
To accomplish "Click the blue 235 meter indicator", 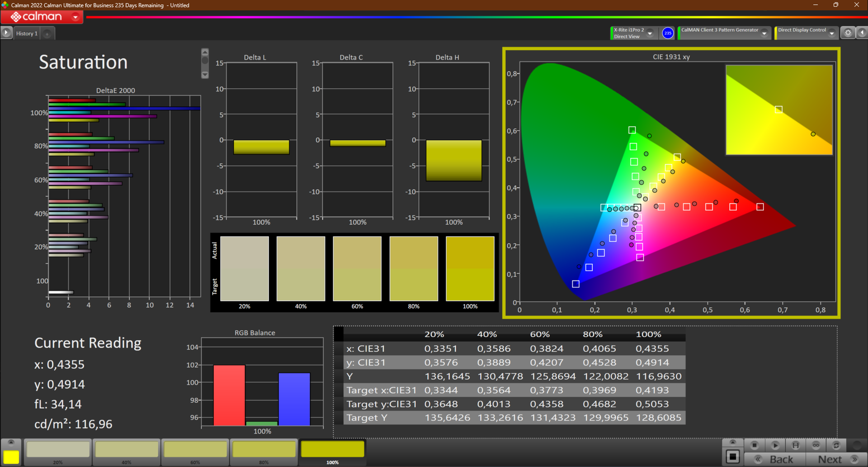I will (668, 33).
